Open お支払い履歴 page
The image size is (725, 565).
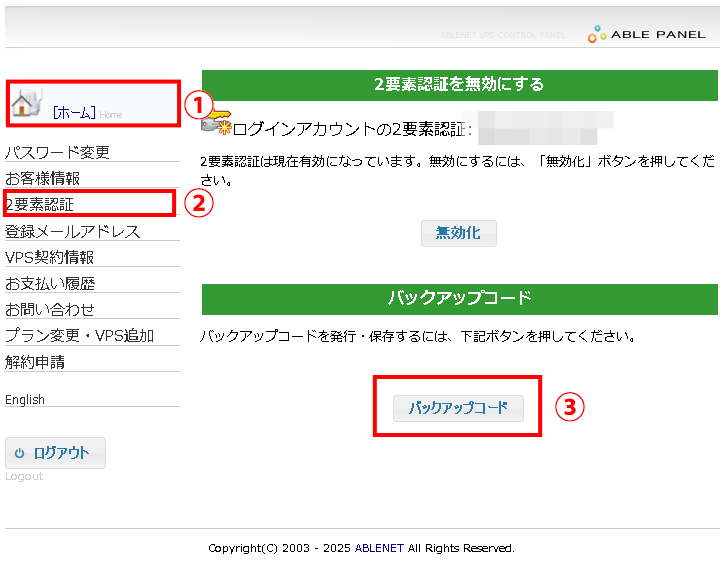pyautogui.click(x=50, y=283)
